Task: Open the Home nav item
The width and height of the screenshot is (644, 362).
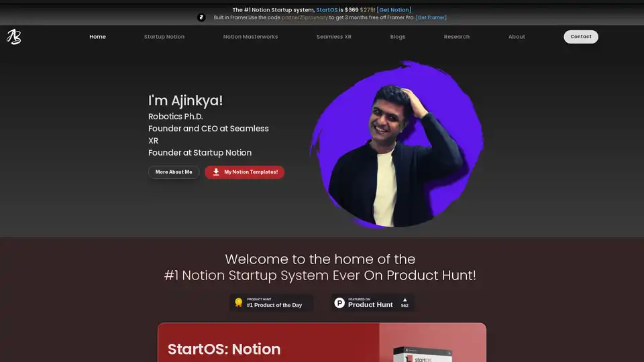Action: (97, 36)
